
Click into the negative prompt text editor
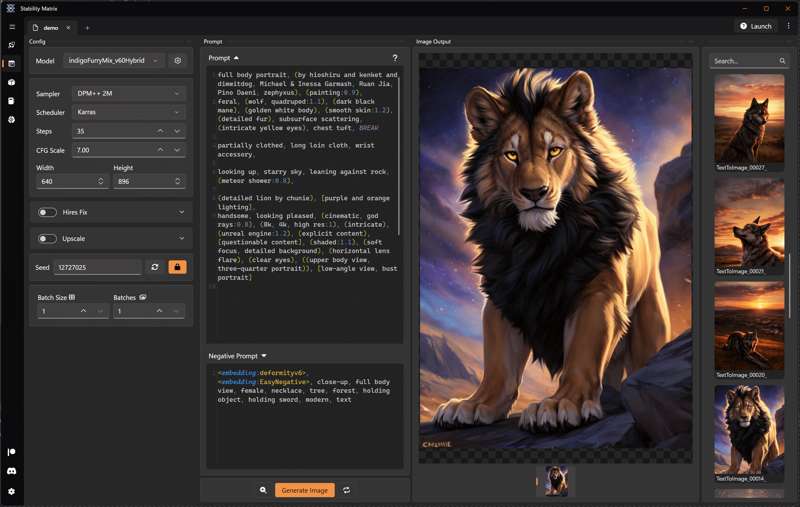305,416
